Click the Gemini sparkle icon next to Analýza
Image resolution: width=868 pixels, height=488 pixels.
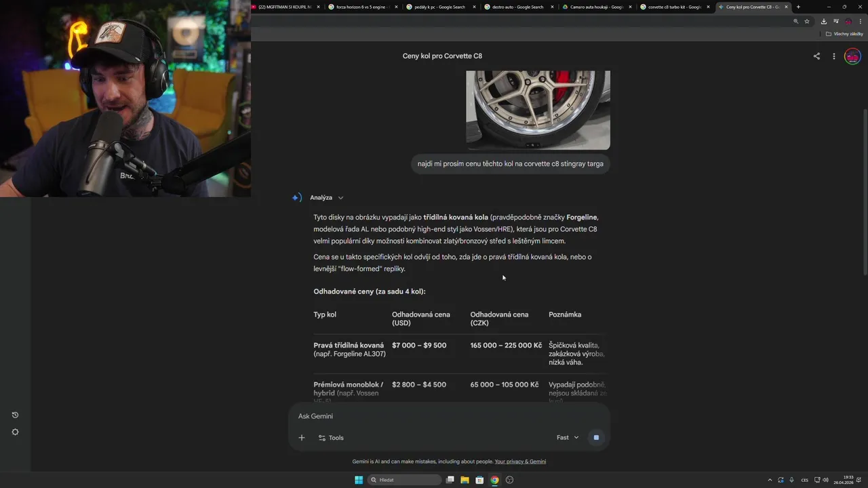[296, 198]
